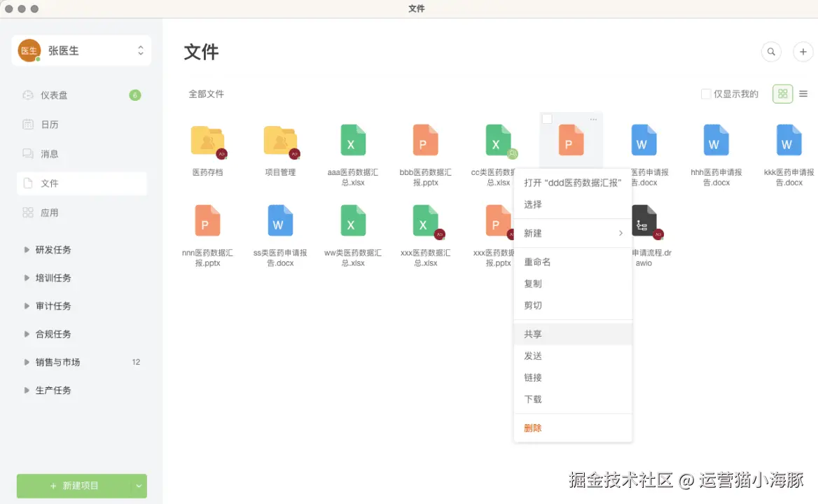
Task: Open the search icon
Action: (x=771, y=52)
